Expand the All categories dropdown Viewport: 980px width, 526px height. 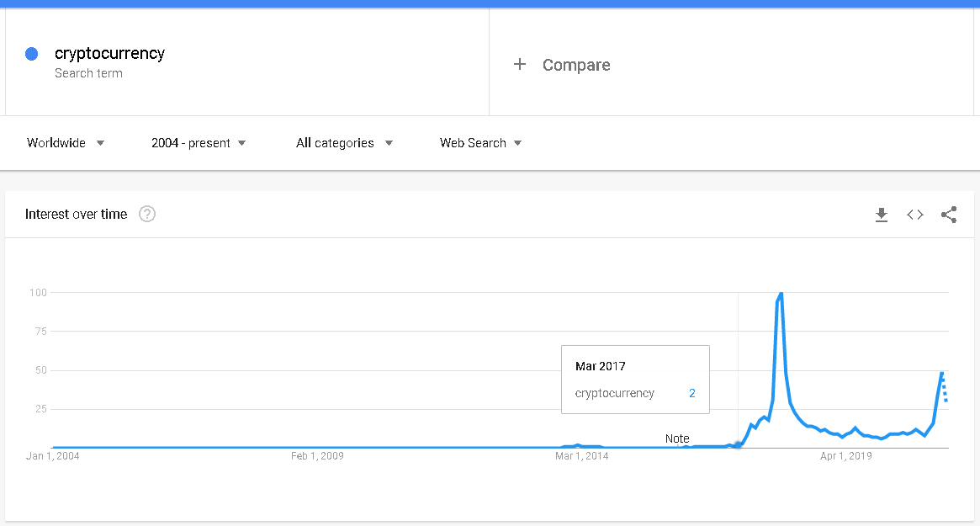click(x=344, y=143)
